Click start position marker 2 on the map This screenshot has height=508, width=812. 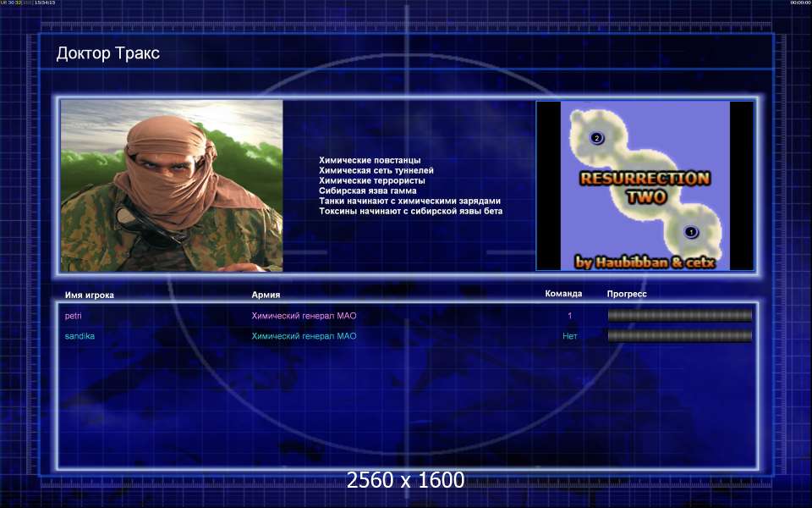tap(596, 138)
